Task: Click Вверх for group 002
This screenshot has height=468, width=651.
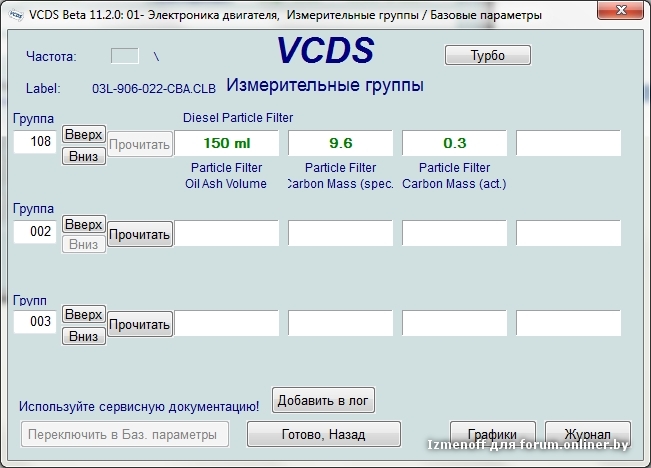Action: tap(84, 224)
